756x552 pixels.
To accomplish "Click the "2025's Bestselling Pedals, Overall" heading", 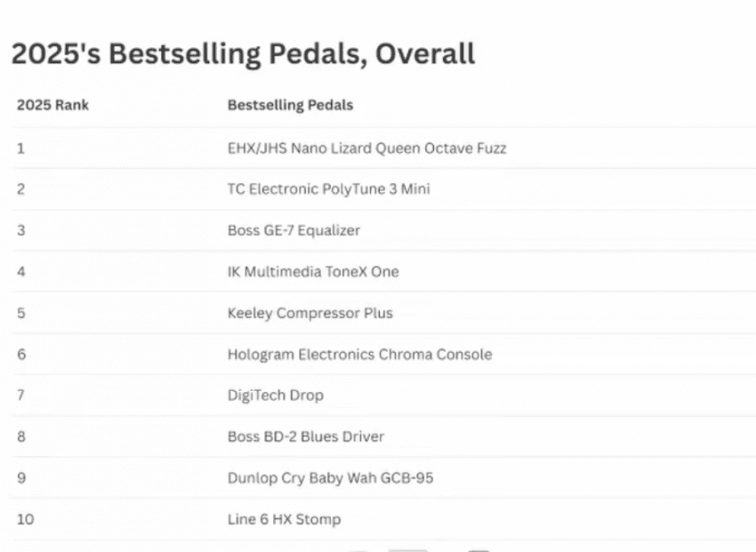I will 243,54.
